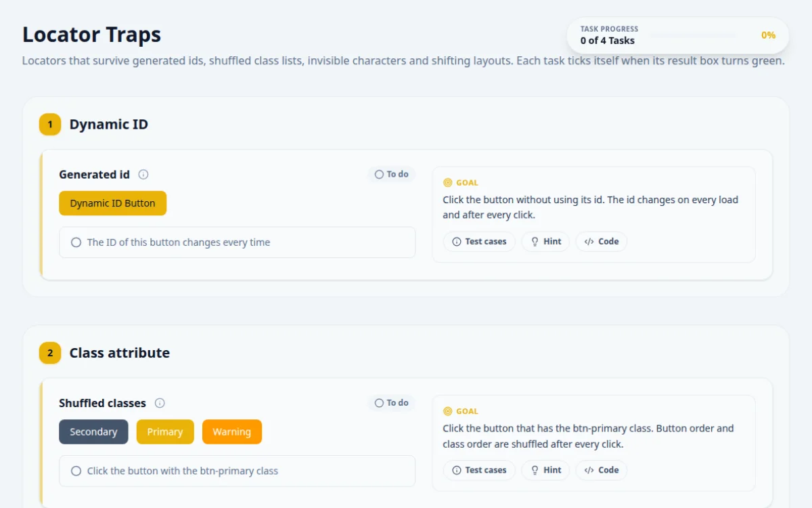Click the 0% progress percentage

pyautogui.click(x=768, y=35)
